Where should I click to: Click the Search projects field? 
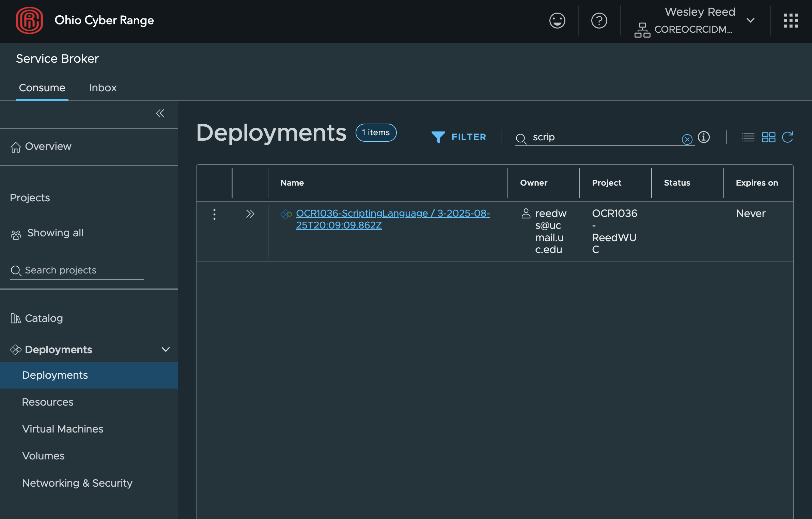[x=77, y=270]
